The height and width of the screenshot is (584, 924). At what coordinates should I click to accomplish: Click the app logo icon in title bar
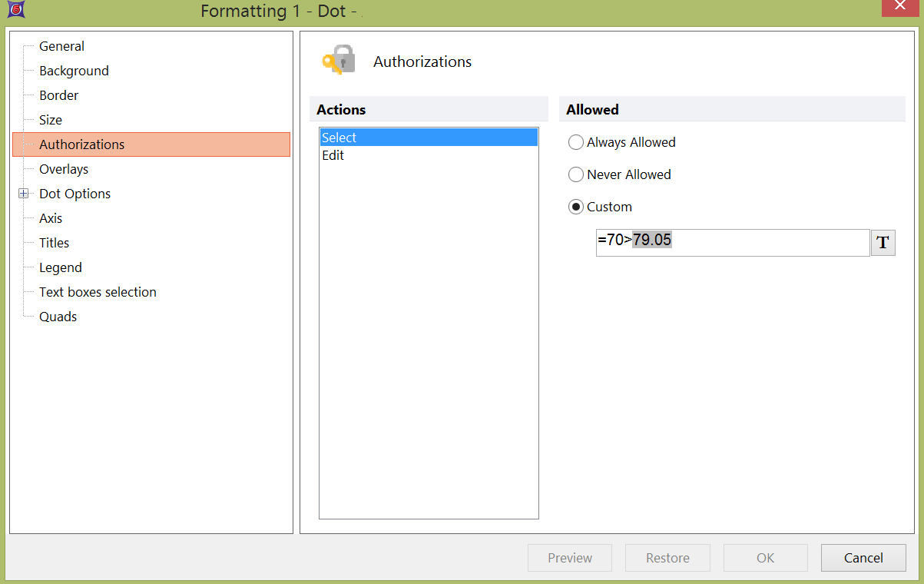click(x=13, y=11)
